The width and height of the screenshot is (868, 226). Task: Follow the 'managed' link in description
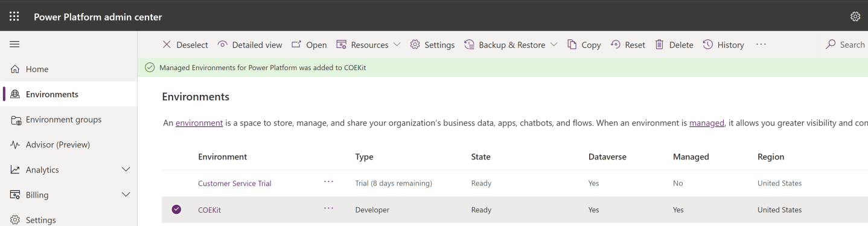(707, 123)
